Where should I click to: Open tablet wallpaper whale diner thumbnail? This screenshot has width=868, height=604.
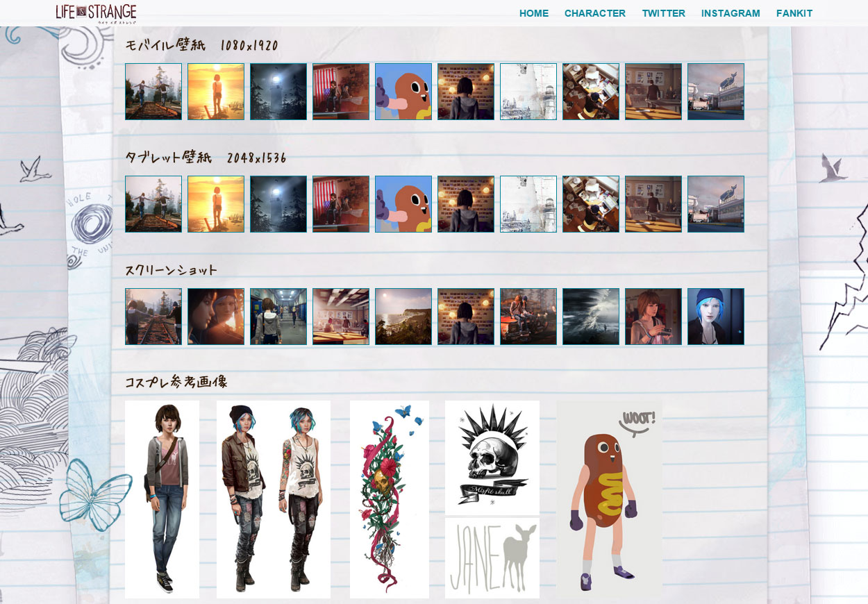pos(716,204)
